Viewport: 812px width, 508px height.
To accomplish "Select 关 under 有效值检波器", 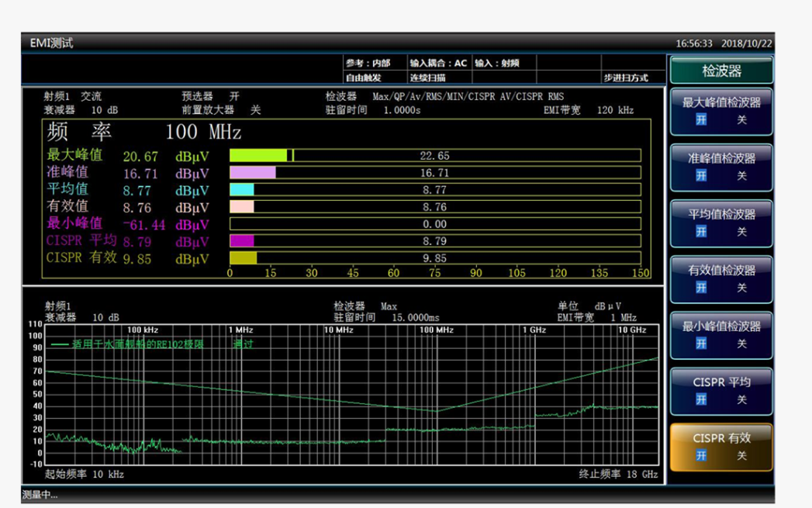I will click(x=741, y=288).
